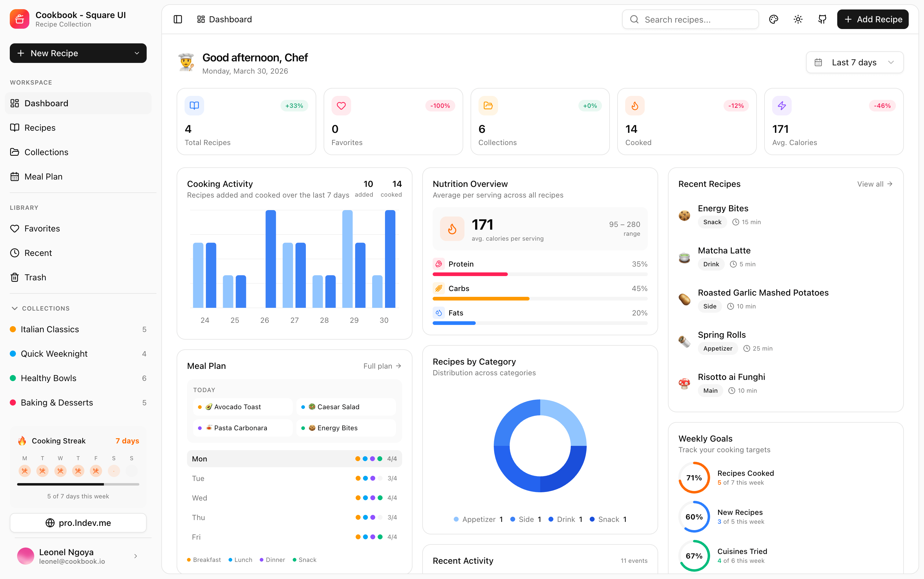Select the Italian Classics collection

[78, 329]
